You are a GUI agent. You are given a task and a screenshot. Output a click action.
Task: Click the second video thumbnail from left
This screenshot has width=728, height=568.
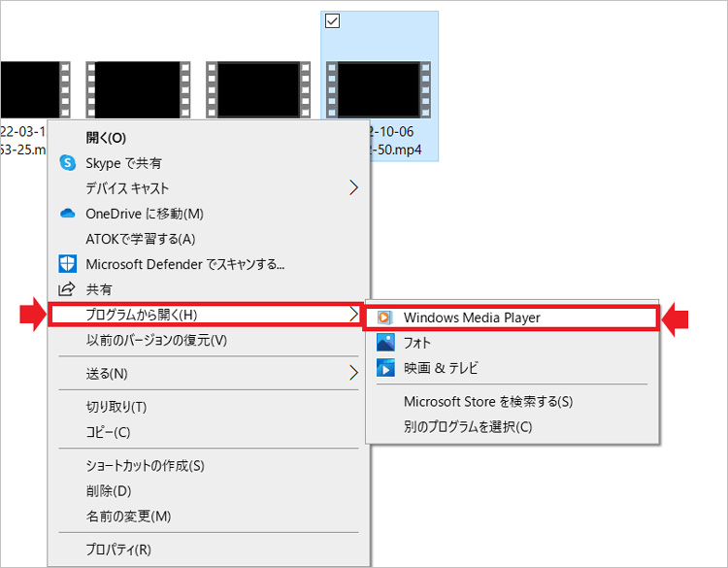point(138,89)
